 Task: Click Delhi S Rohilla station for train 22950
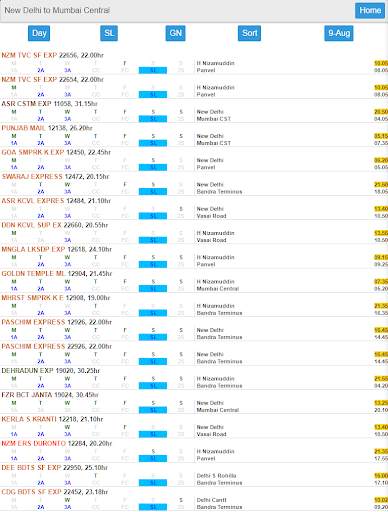216,476
